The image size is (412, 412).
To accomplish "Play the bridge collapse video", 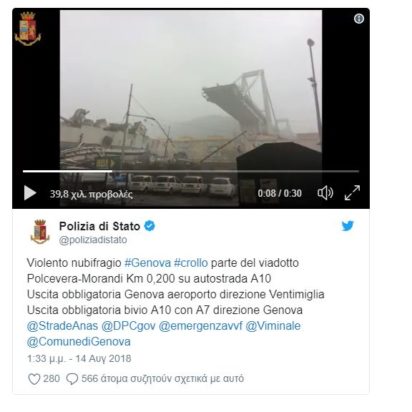I will [x=30, y=193].
